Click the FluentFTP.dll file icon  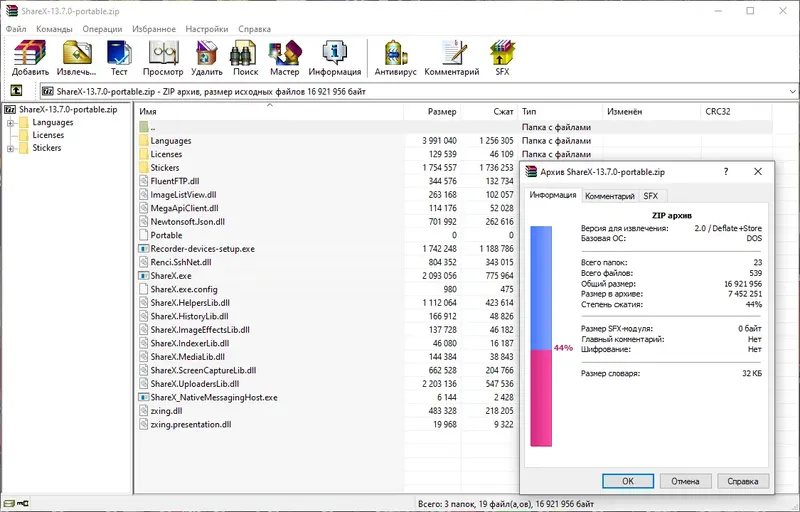click(143, 181)
